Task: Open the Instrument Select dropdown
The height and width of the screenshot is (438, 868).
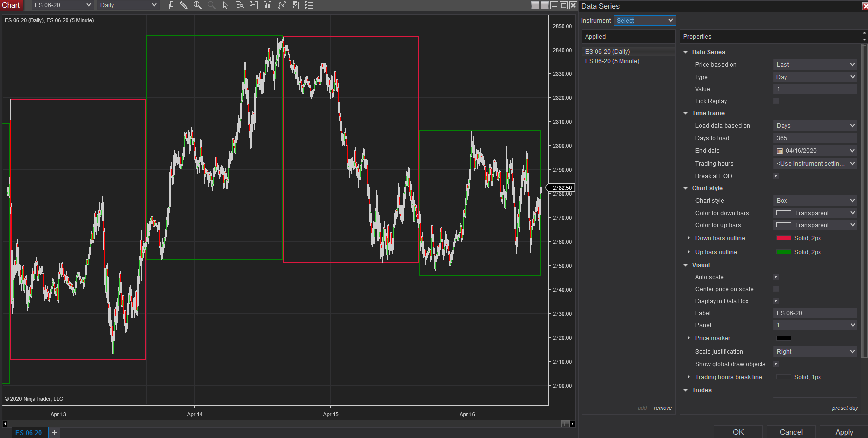Action: tap(644, 20)
